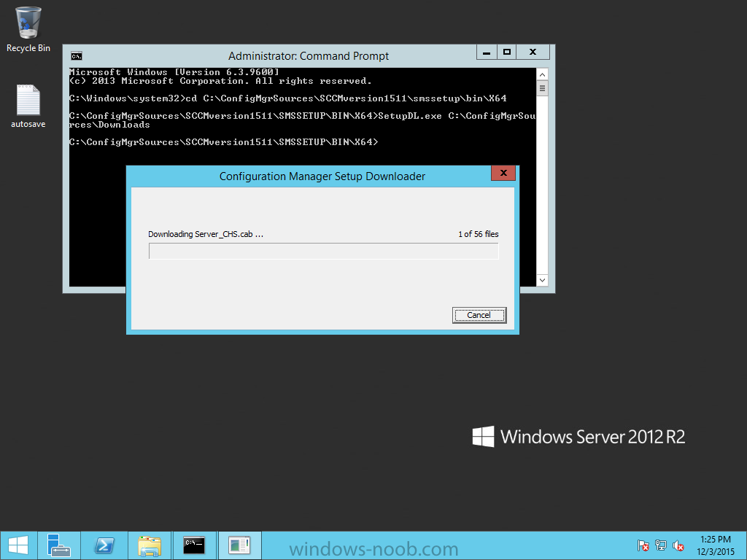Open Action Center flag in the tray
747x560 pixels.
pyautogui.click(x=643, y=545)
